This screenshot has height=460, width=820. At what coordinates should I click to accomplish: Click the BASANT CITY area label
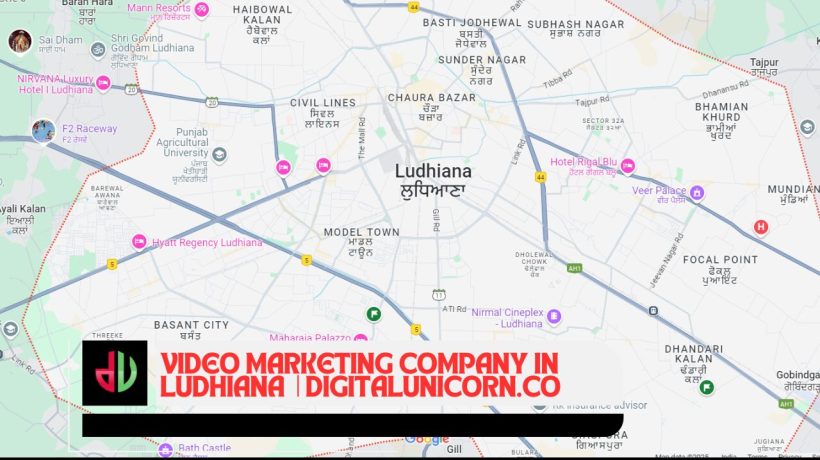[191, 325]
